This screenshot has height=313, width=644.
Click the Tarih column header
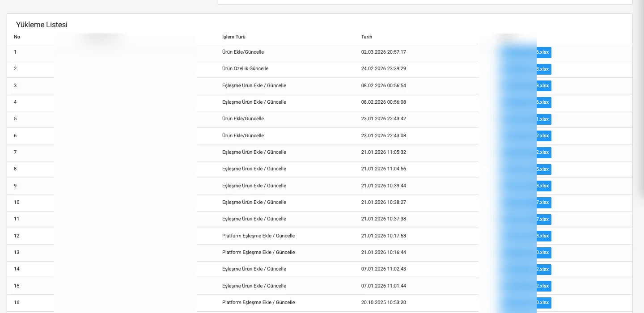(366, 37)
